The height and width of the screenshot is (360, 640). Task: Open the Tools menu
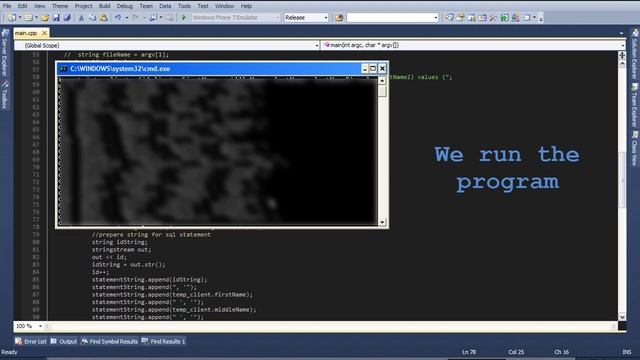point(184,6)
